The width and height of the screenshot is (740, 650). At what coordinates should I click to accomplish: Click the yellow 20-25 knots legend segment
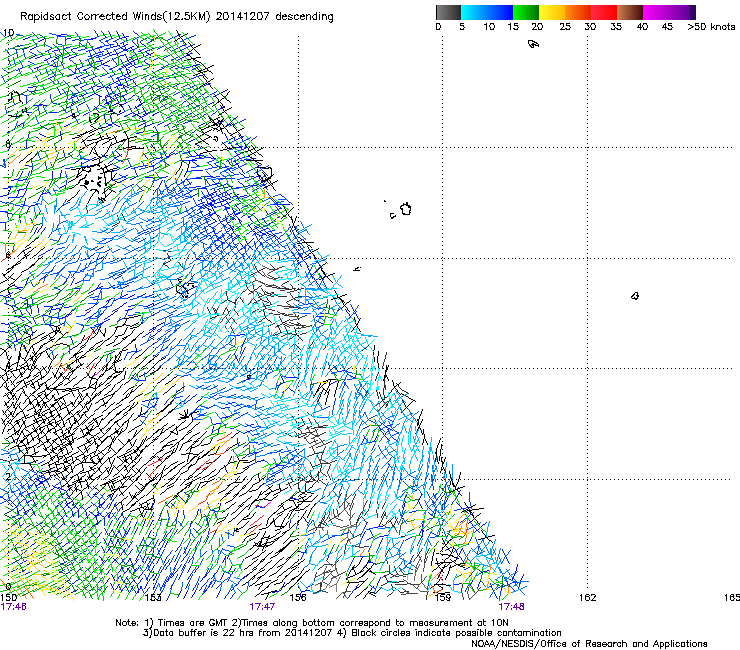[x=552, y=12]
